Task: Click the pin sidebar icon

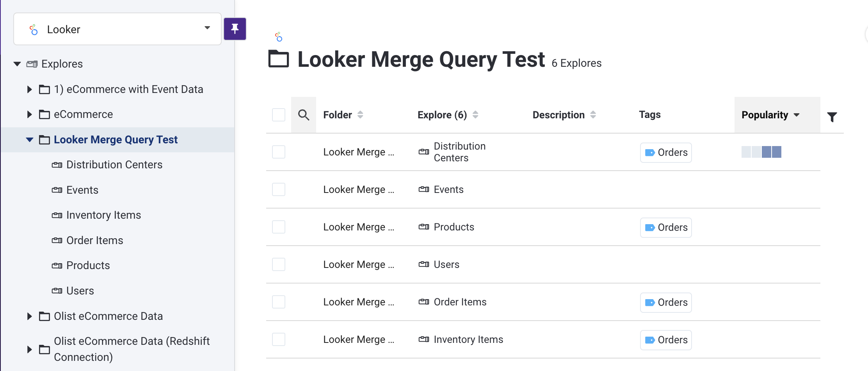Action: point(235,29)
